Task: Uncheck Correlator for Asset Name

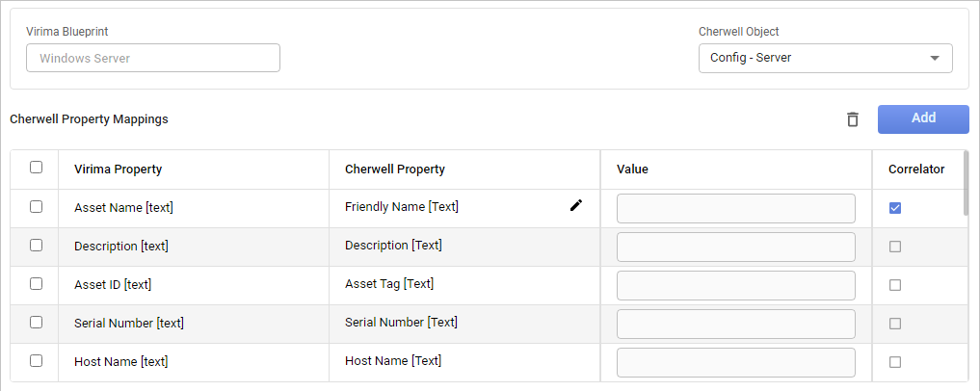Action: click(x=895, y=208)
